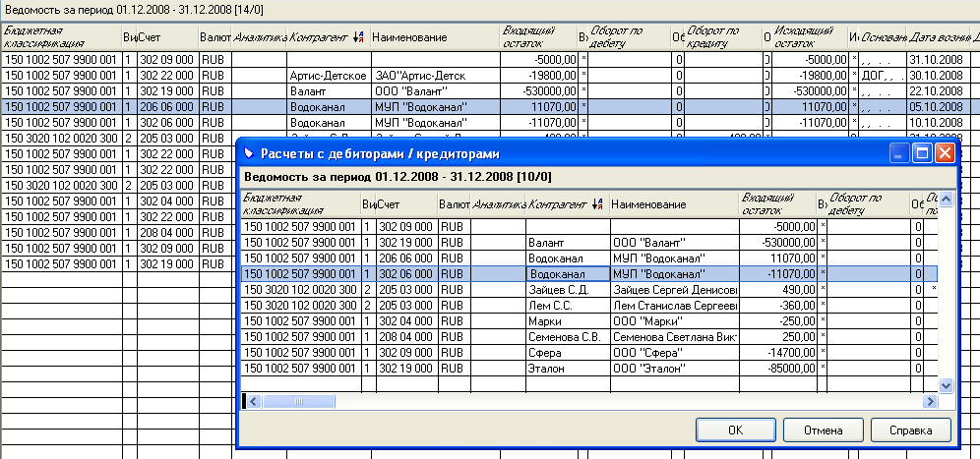
Task: Click the dialog's Наименование column header
Action: (x=674, y=204)
